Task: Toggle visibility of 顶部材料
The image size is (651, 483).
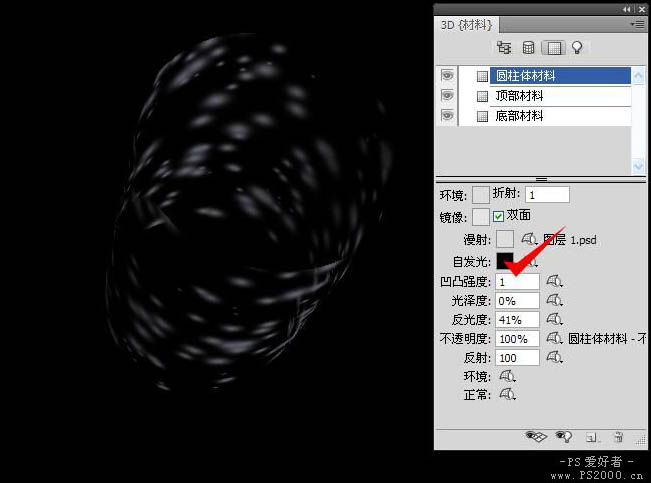Action: pos(447,96)
